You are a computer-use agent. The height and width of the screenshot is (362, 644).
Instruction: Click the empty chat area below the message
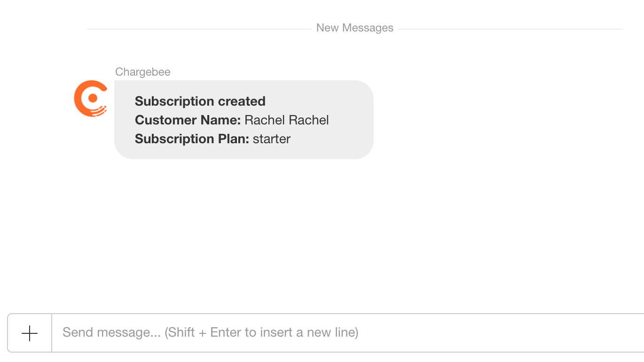coord(329,235)
